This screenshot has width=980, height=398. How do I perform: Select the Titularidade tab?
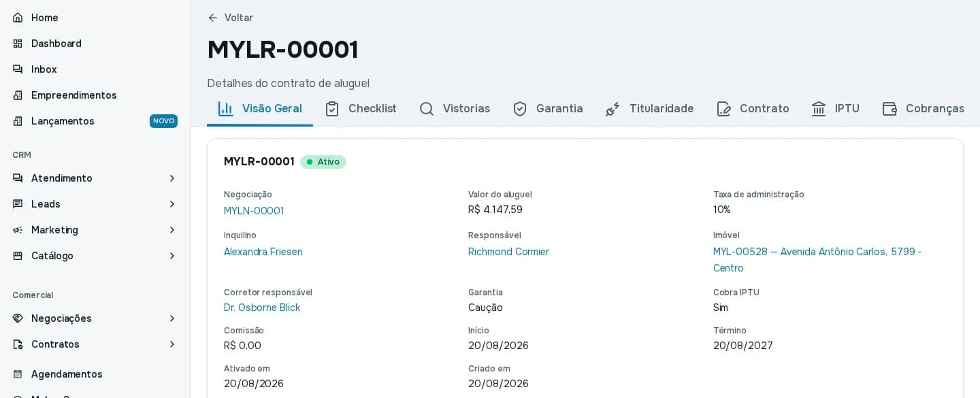[x=649, y=109]
